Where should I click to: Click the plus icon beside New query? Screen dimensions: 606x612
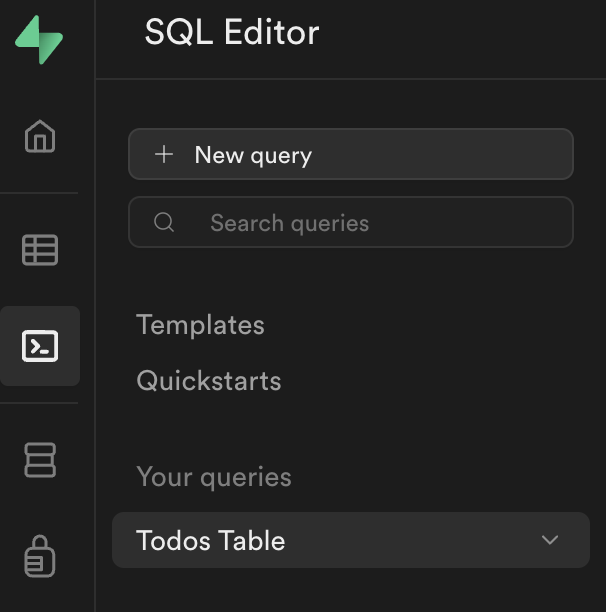point(164,155)
